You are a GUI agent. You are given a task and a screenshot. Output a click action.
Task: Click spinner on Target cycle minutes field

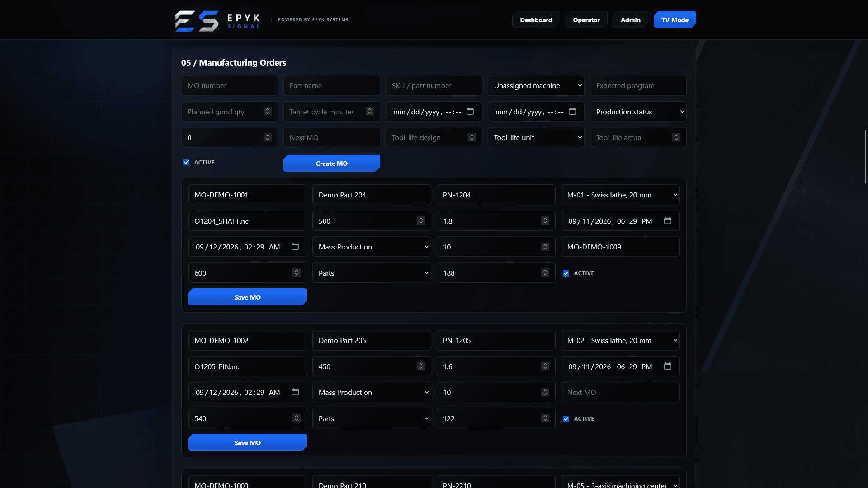click(x=370, y=111)
